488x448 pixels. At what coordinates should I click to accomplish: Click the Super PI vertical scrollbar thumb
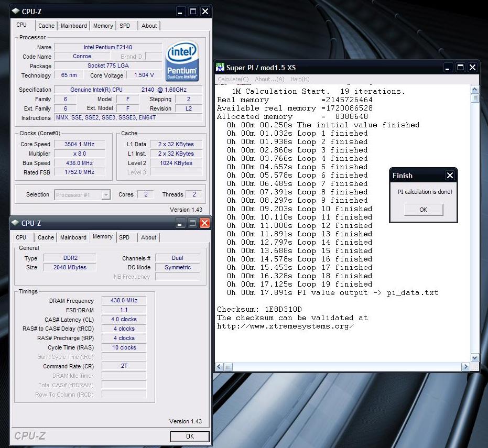coord(474,98)
